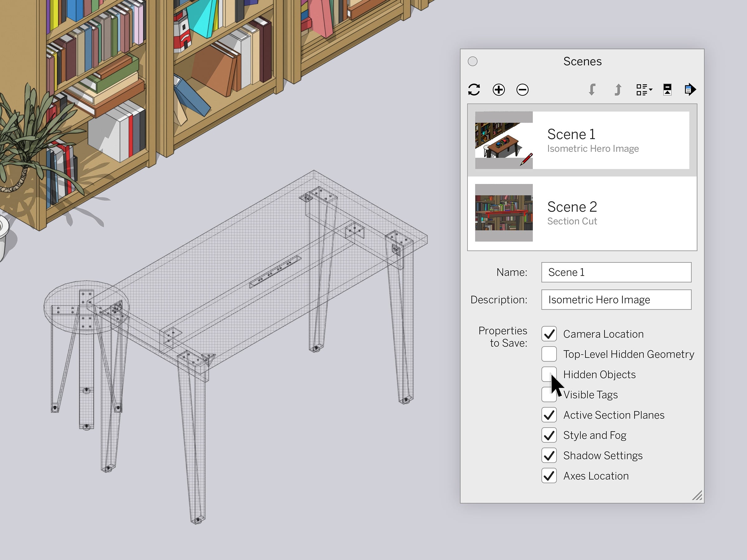747x560 pixels.
Task: Enable Top-Level Hidden Geometry checkbox
Action: click(x=549, y=354)
